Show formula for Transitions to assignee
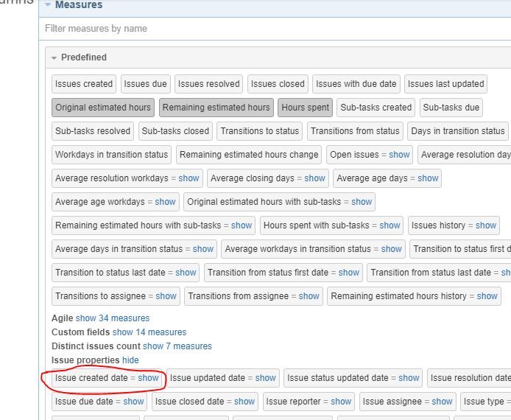Viewport: 511px width, 420px height. [x=166, y=295]
